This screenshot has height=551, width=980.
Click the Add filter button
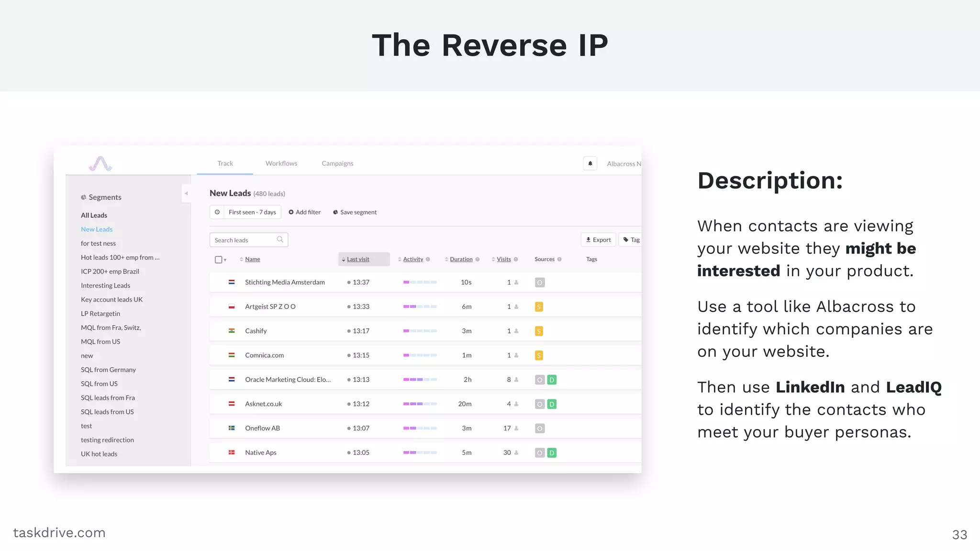(304, 212)
